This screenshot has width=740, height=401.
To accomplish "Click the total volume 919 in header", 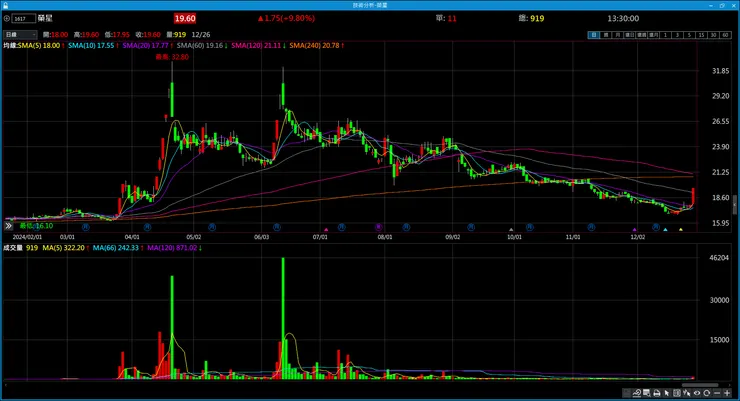I will point(537,18).
